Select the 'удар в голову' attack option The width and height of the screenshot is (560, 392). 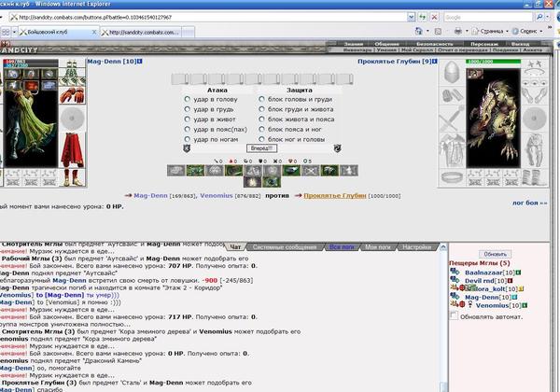click(188, 99)
